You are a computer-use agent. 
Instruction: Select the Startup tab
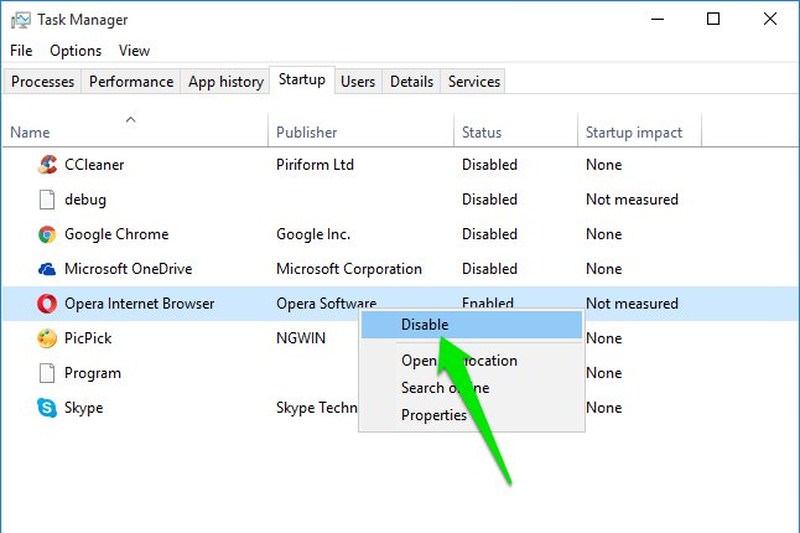click(x=302, y=80)
